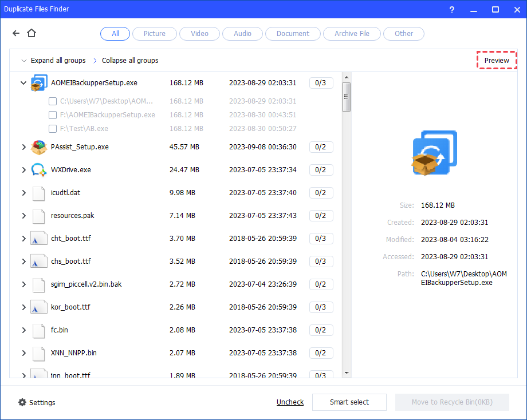
Task: Go to the home screen icon
Action: pyautogui.click(x=32, y=34)
